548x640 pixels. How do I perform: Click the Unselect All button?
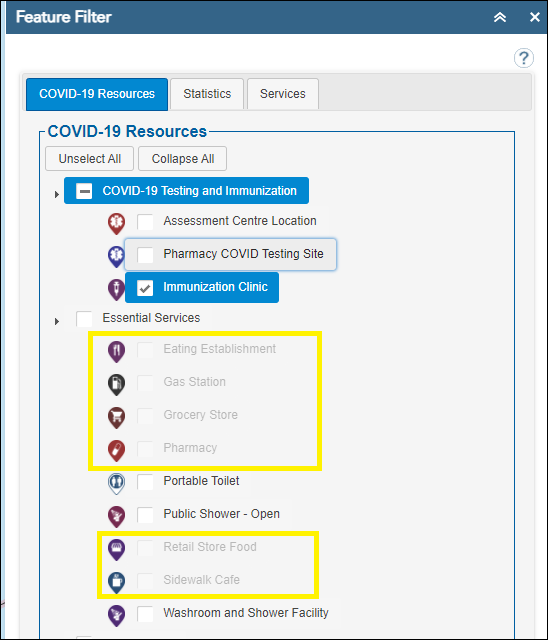(x=89, y=158)
